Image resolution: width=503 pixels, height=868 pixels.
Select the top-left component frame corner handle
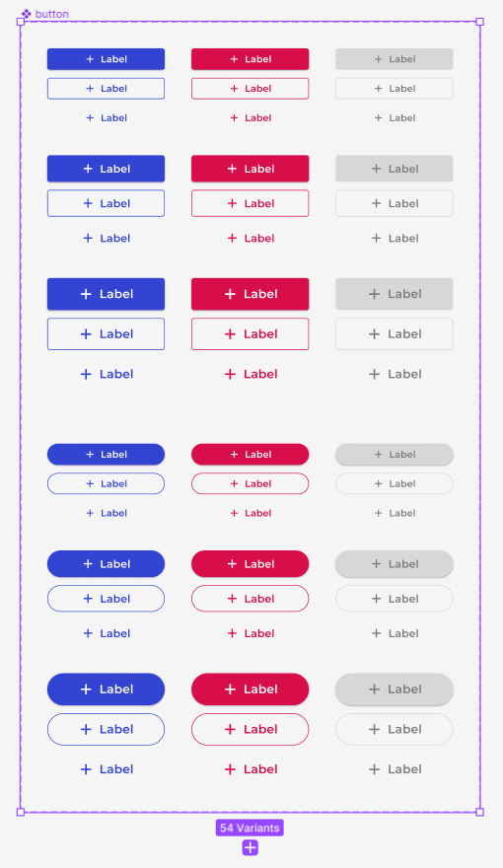(x=21, y=22)
